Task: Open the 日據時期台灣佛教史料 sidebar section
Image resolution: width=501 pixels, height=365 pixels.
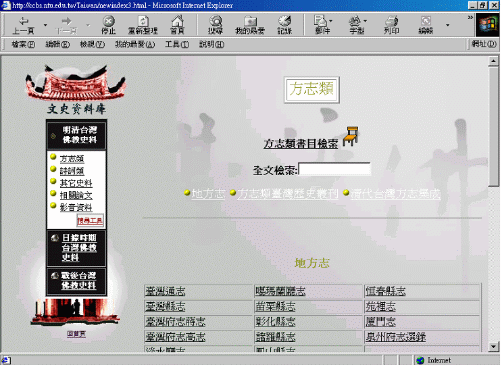Action: tap(79, 247)
